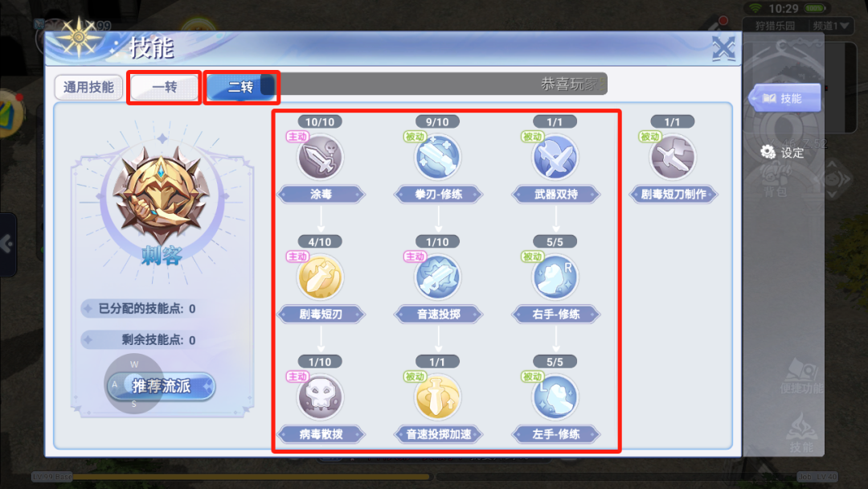The image size is (868, 489).
Task: Close the 技能 skill window
Action: pyautogui.click(x=723, y=49)
